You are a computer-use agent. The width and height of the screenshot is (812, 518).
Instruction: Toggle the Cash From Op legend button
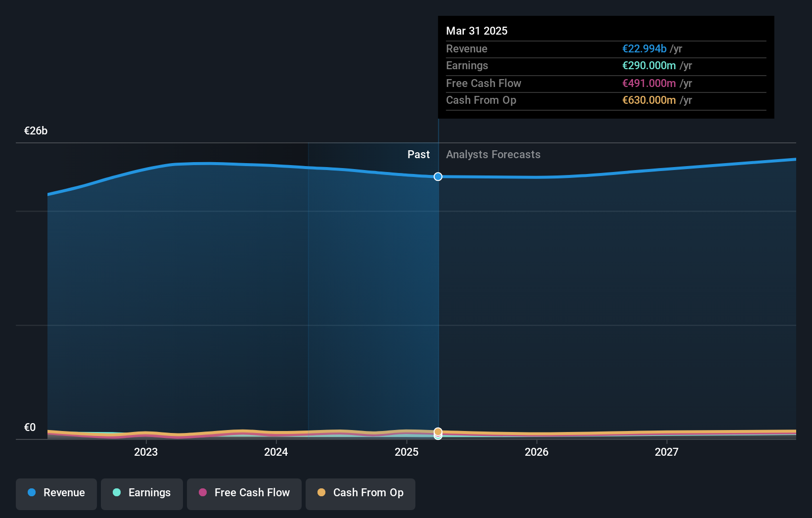pyautogui.click(x=361, y=494)
